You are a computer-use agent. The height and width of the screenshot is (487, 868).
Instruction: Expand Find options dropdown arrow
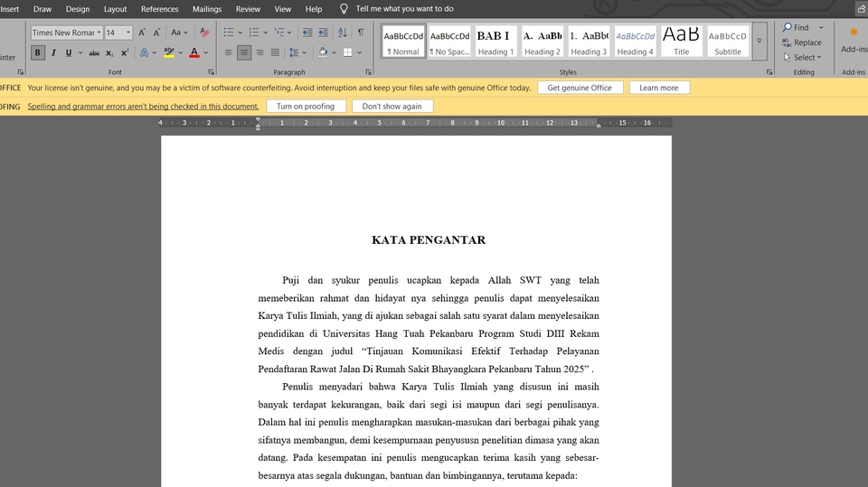[822, 27]
